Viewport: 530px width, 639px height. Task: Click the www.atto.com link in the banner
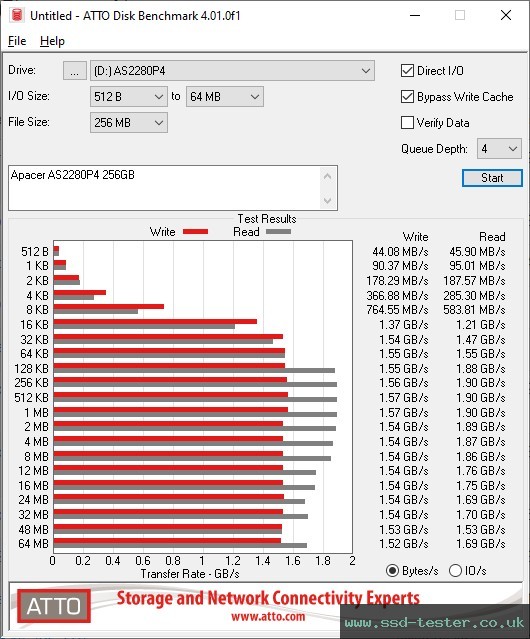click(268, 616)
